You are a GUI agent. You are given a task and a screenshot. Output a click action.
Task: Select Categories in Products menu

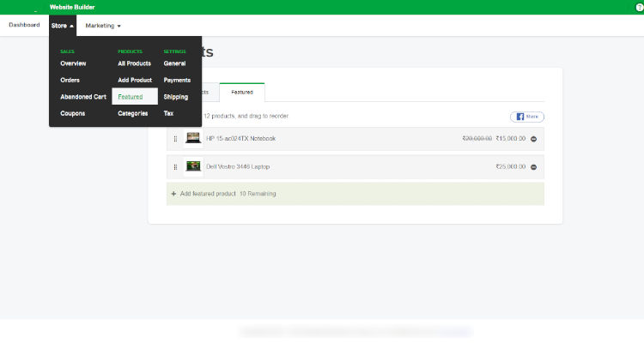[133, 113]
